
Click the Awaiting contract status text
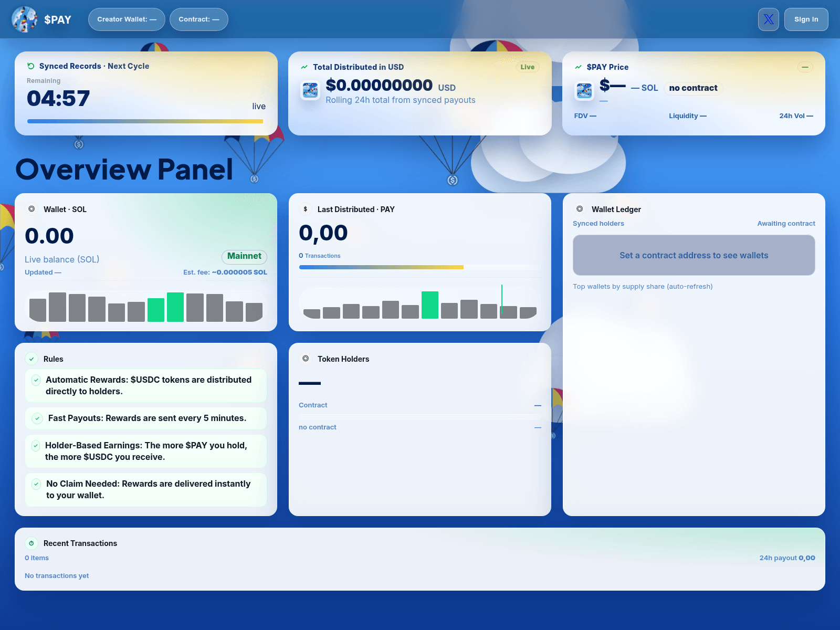coord(786,224)
